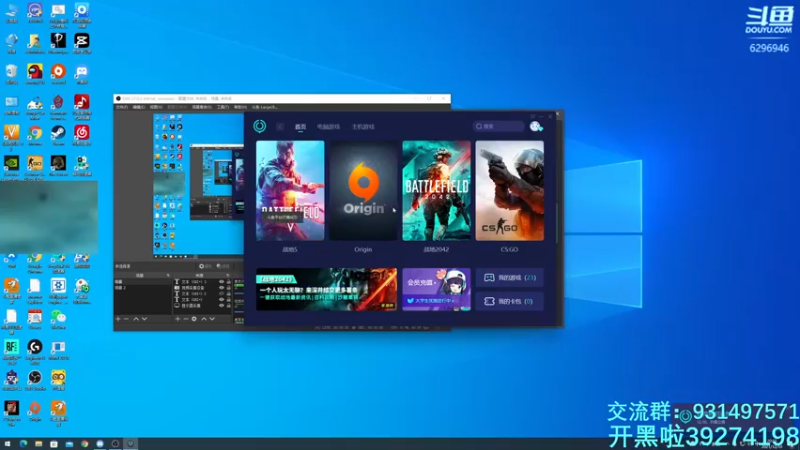Open the Windows Start menu
This screenshot has width=800, height=450.
tap(7, 444)
